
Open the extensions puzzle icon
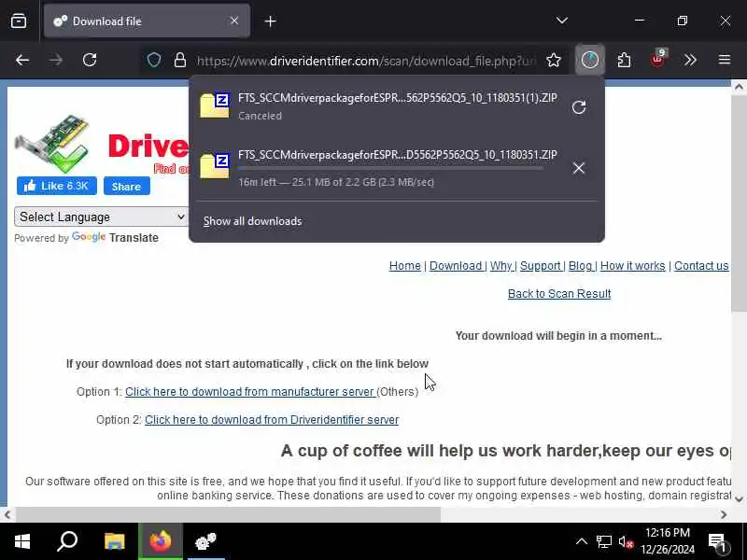[624, 60]
